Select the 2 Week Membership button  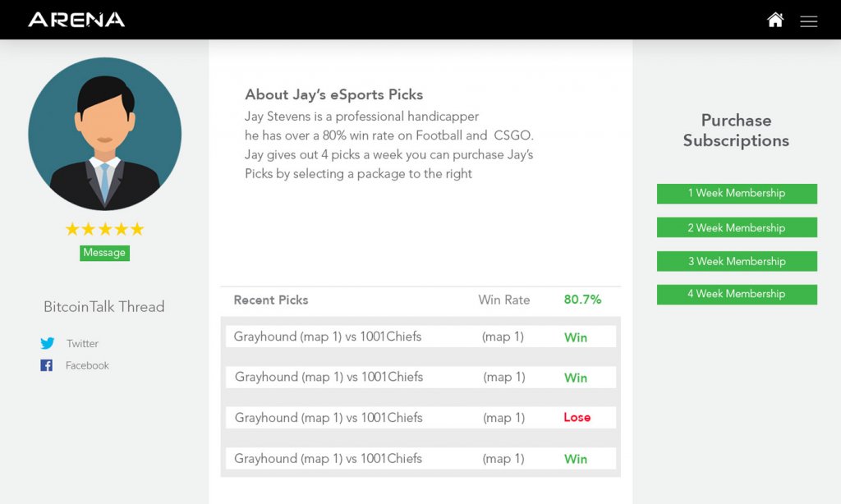coord(737,228)
